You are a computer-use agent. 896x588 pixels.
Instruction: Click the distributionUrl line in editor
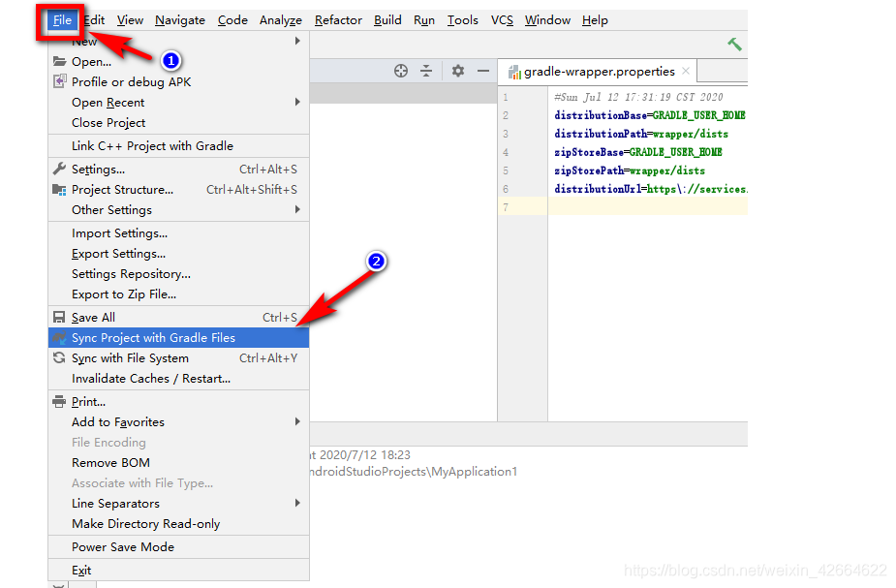pyautogui.click(x=650, y=189)
